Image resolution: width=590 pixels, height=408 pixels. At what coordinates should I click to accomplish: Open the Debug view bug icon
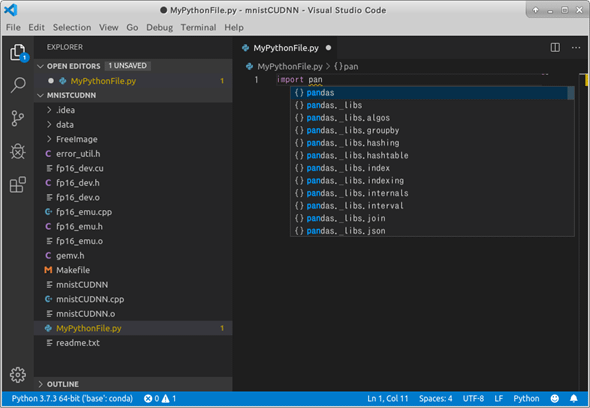click(18, 151)
